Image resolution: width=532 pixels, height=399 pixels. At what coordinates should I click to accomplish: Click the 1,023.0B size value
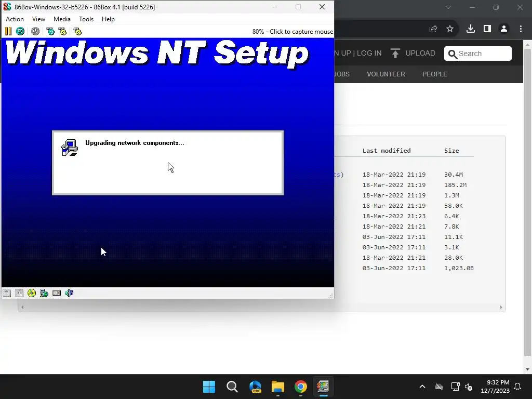click(x=459, y=268)
